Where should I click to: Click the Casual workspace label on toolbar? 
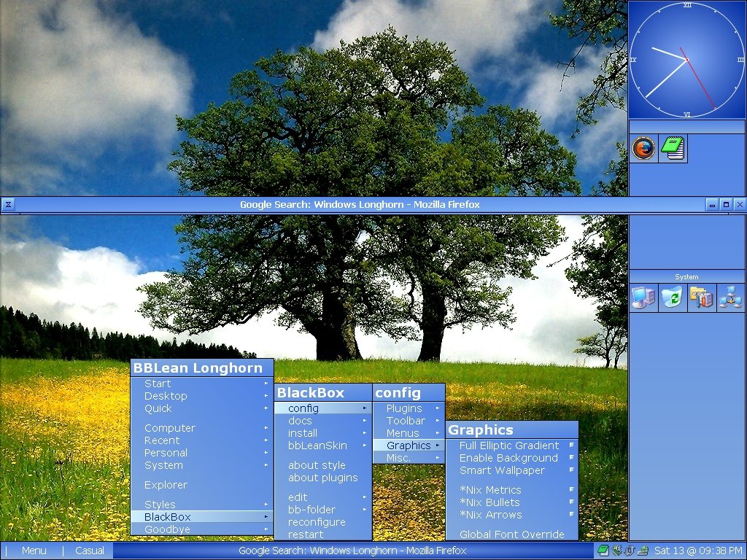click(90, 551)
